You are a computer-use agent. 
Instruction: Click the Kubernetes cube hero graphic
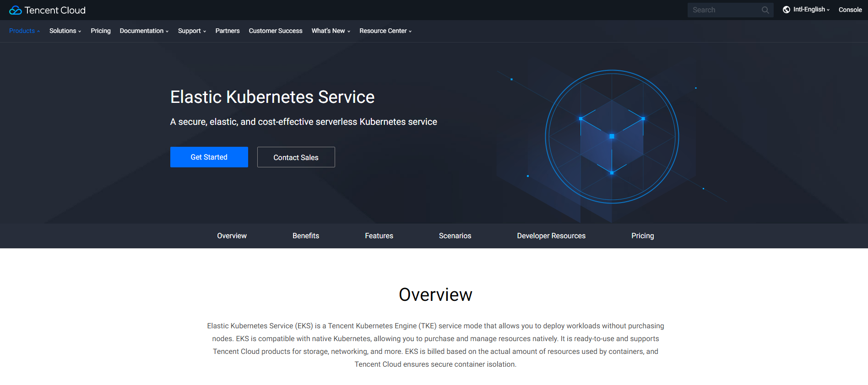tap(612, 137)
